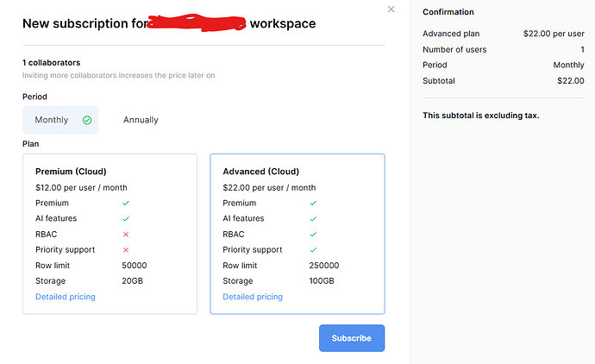Click Premium feature checkmark in Premium (Cloud) card
The height and width of the screenshot is (364, 595).
tap(126, 204)
